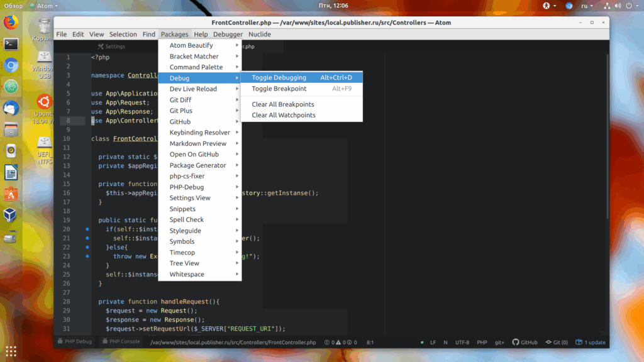Open VirtualBox from the dock

click(11, 215)
